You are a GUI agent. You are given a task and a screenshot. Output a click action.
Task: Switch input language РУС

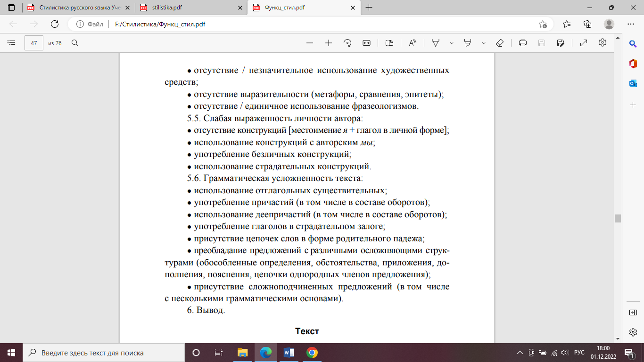point(579,353)
